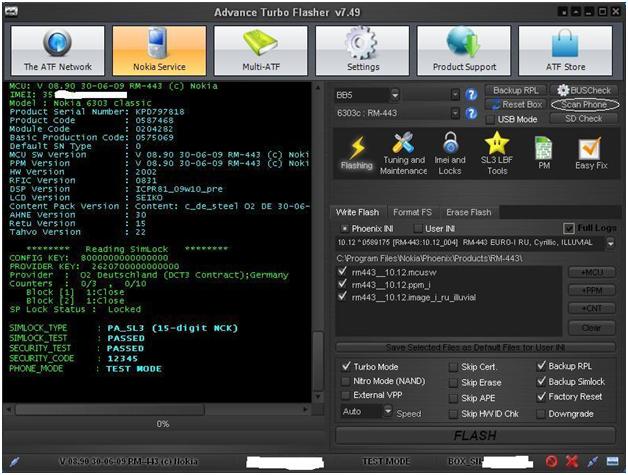Expand the product code variant dropdown
Viewport: 628px width, 475px height.
pos(610,243)
